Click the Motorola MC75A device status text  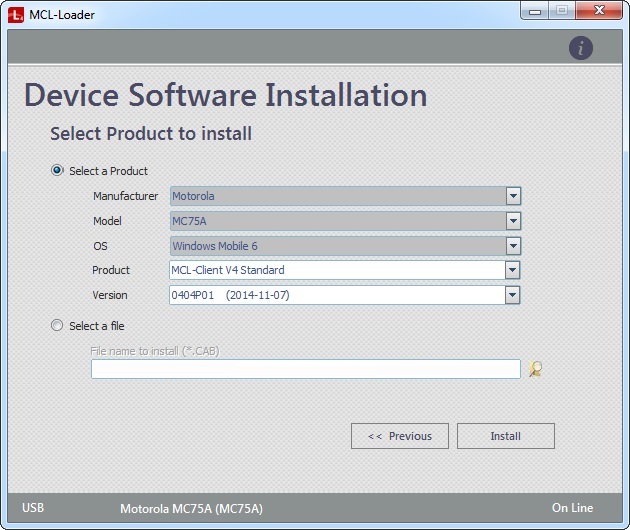pyautogui.click(x=191, y=509)
